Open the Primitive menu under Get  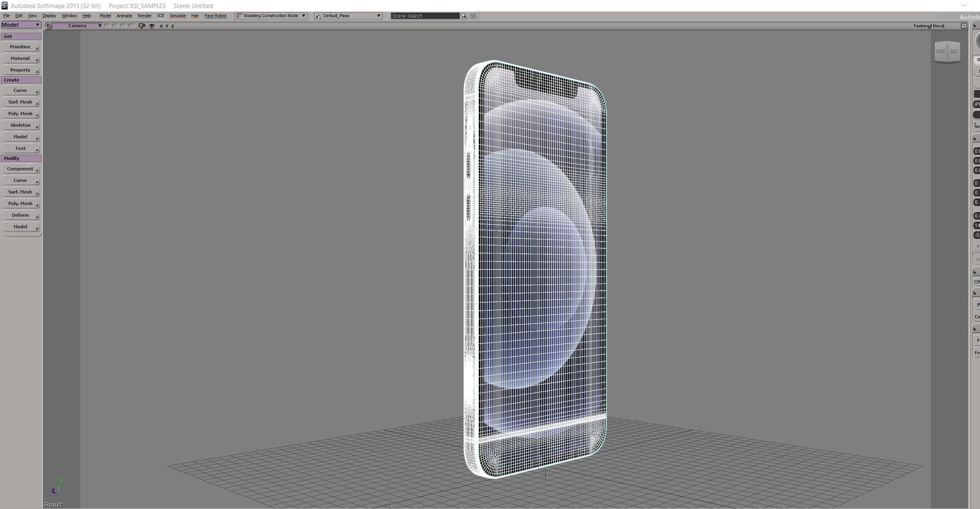[20, 47]
